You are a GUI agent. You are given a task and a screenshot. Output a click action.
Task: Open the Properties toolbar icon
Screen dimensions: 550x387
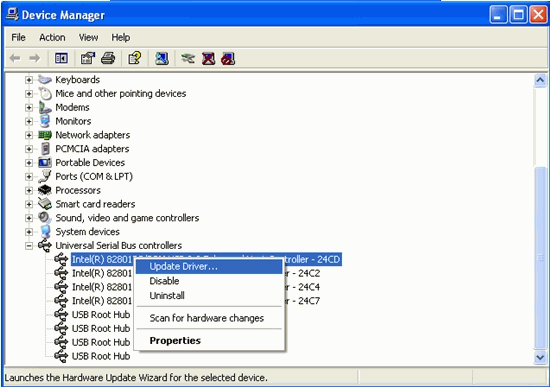pos(88,58)
